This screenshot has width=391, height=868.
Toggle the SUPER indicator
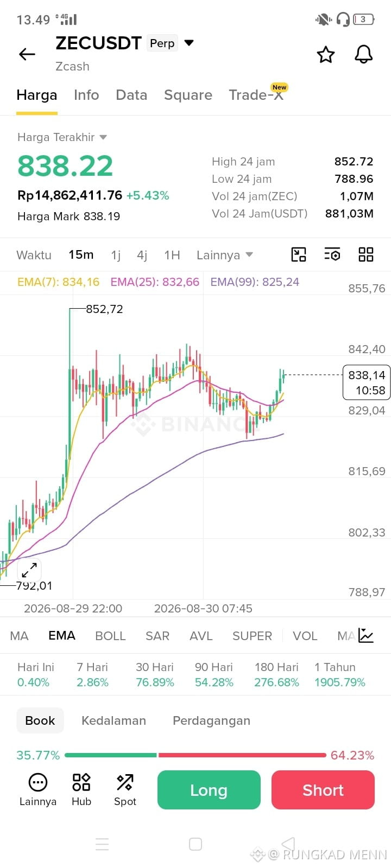click(x=252, y=636)
